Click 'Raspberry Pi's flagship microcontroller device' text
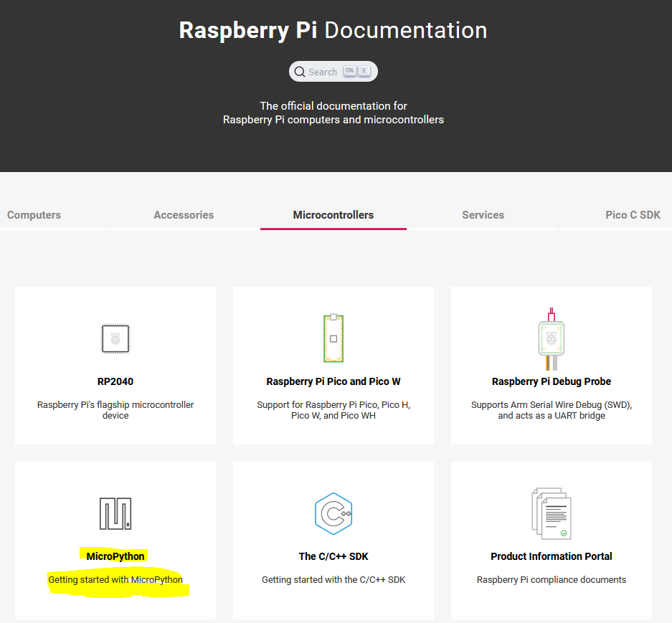The width and height of the screenshot is (672, 623). (115, 410)
